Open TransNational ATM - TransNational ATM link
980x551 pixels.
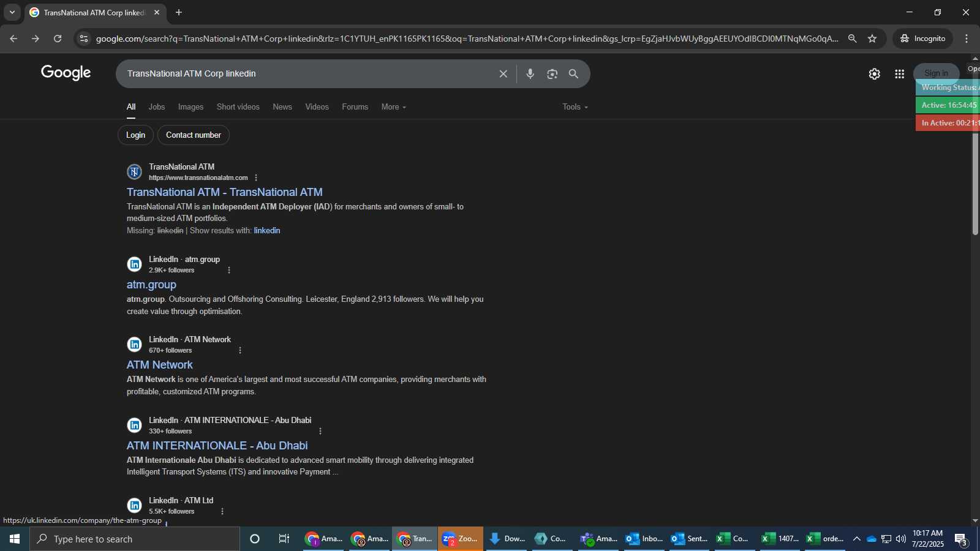click(225, 192)
